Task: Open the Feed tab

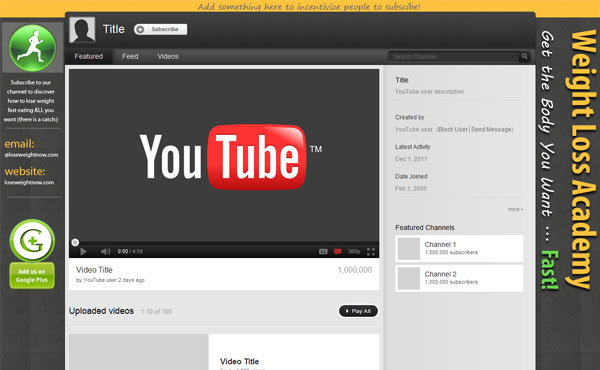Action: (130, 56)
